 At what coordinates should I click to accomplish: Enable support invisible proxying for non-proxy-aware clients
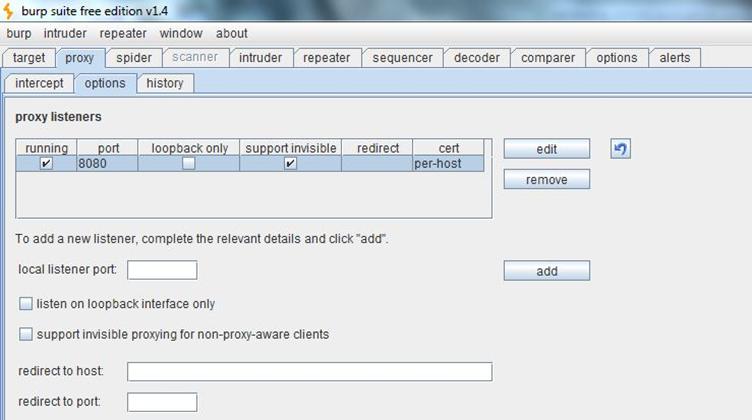26,334
